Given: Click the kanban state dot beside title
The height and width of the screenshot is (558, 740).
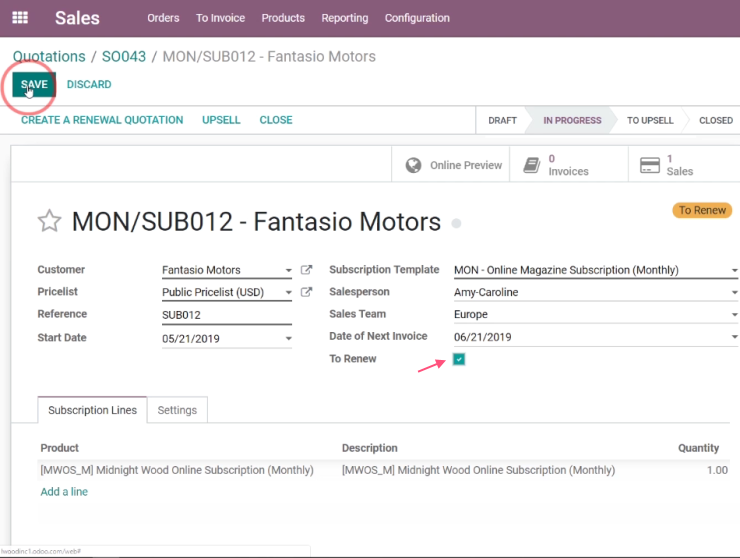Looking at the screenshot, I should (456, 223).
